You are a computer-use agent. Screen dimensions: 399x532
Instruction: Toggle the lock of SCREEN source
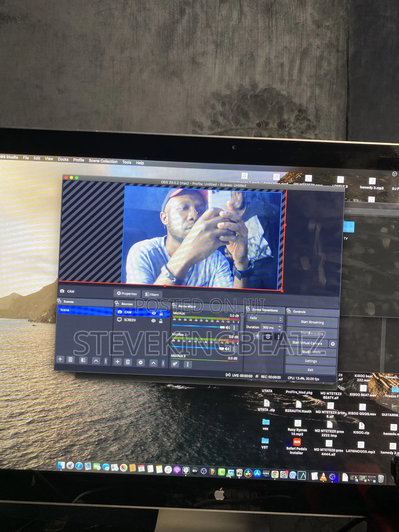click(x=161, y=321)
